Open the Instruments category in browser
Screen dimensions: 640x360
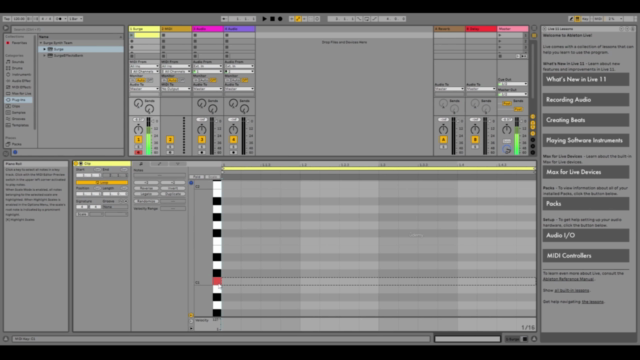tap(18, 75)
